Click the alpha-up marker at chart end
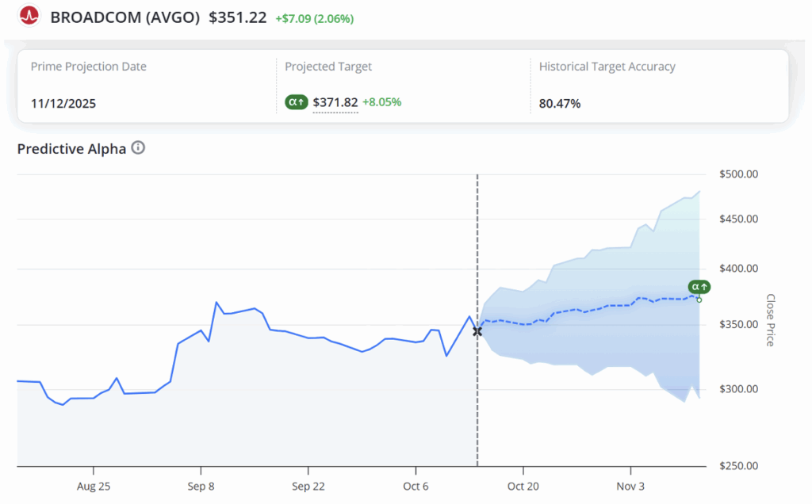The width and height of the screenshot is (812, 504). click(x=699, y=287)
